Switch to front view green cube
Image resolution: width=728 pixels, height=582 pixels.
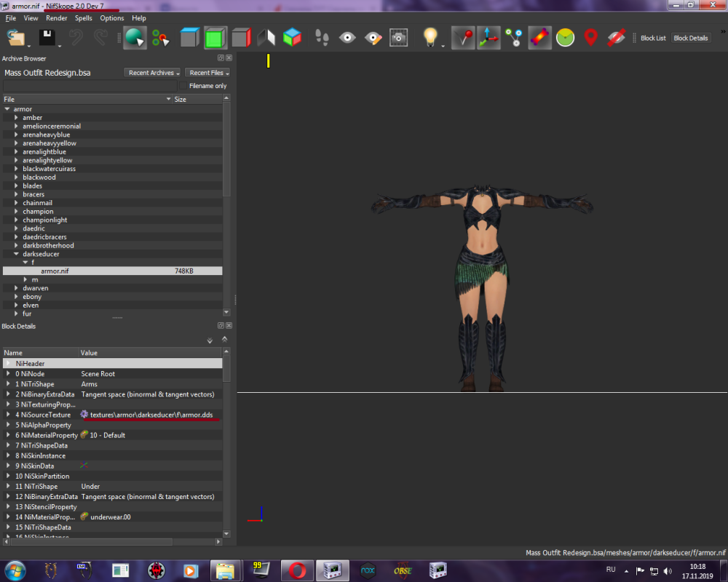[215, 38]
